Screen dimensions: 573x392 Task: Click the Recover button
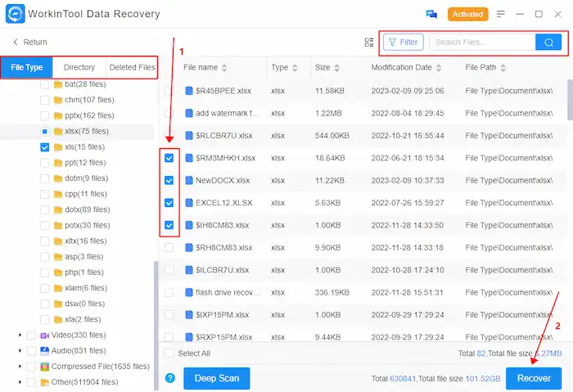[x=534, y=378]
